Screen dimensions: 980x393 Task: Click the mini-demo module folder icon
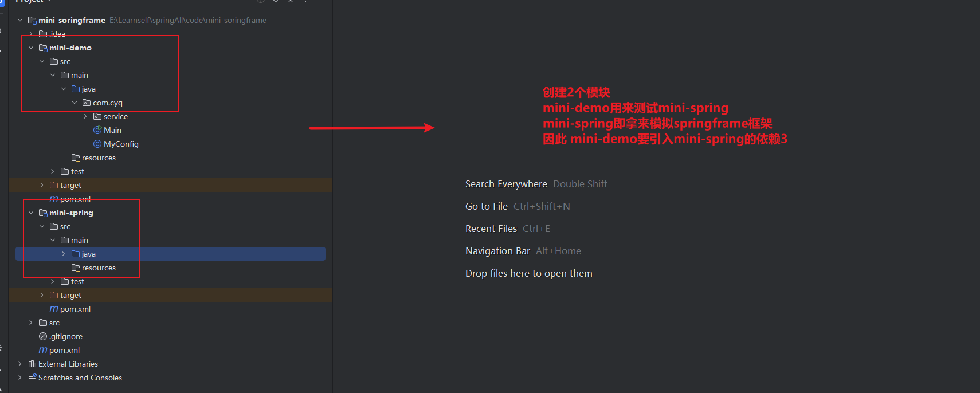coord(43,48)
